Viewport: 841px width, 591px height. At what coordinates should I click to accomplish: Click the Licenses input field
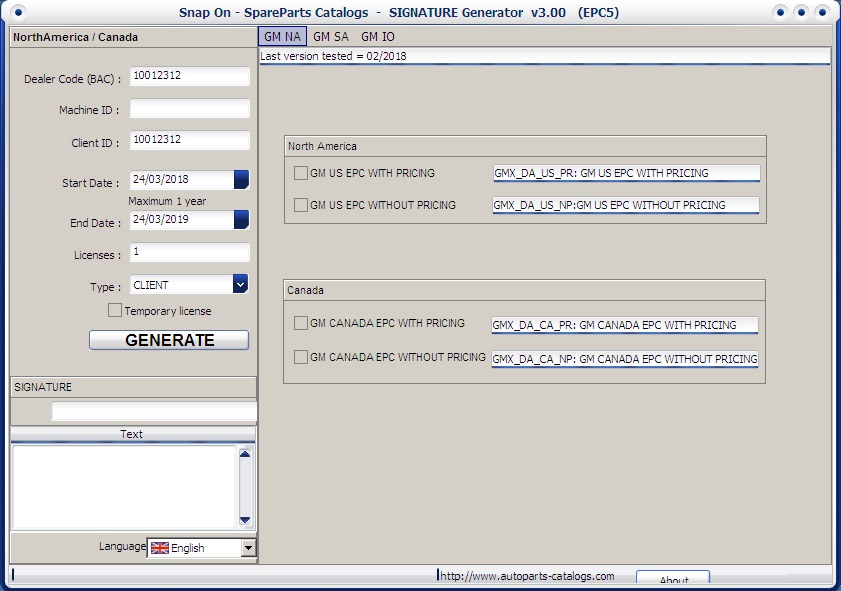[189, 252]
